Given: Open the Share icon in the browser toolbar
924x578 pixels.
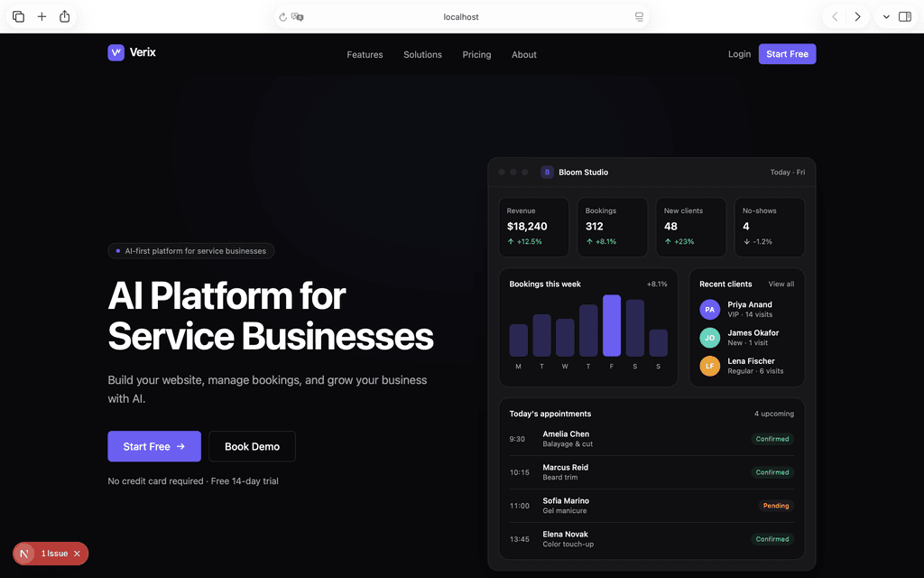Looking at the screenshot, I should click(x=65, y=16).
